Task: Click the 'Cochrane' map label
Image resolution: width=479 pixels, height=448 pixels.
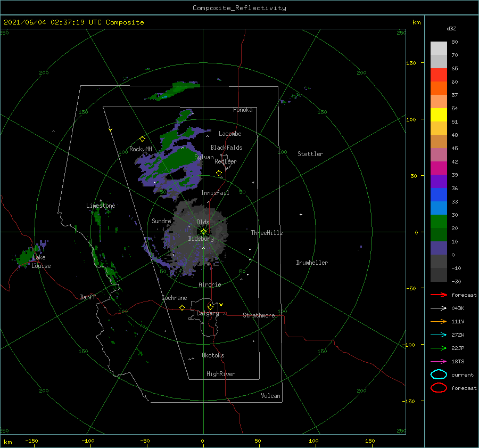Action: click(x=174, y=298)
